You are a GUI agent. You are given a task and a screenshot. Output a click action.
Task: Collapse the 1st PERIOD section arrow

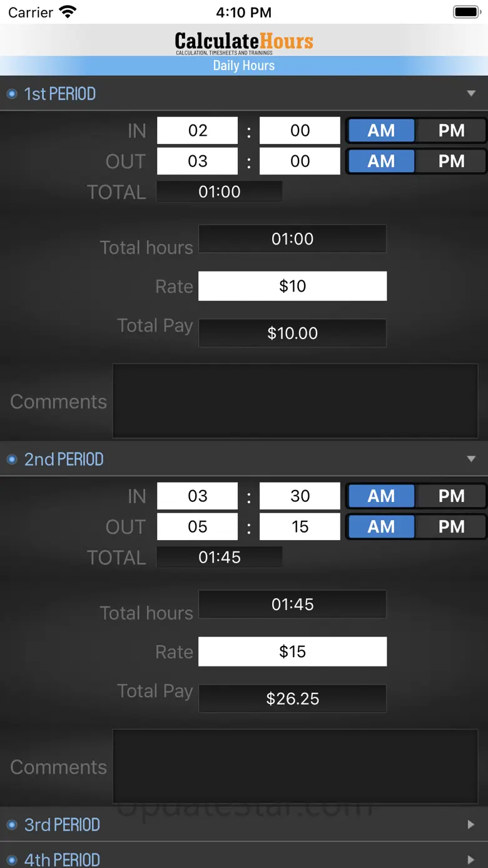click(471, 94)
